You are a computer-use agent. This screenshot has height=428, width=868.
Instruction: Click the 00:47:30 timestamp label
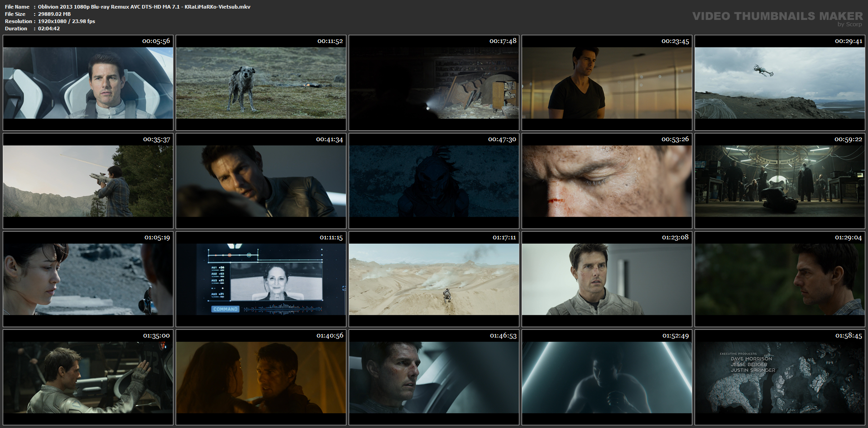point(502,139)
